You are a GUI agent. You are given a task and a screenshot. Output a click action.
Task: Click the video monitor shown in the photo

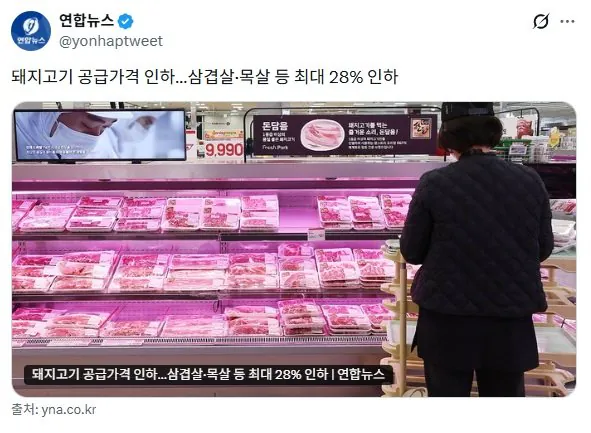tap(100, 135)
